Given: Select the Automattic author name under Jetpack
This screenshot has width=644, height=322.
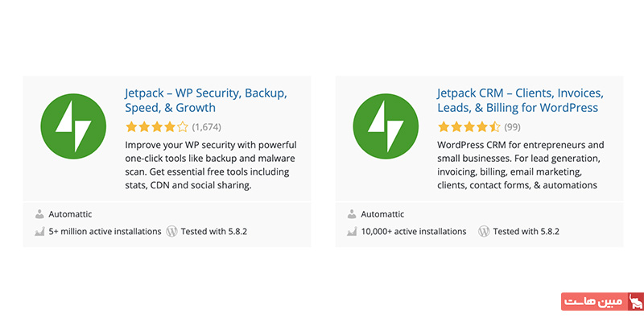Looking at the screenshot, I should click(70, 214).
